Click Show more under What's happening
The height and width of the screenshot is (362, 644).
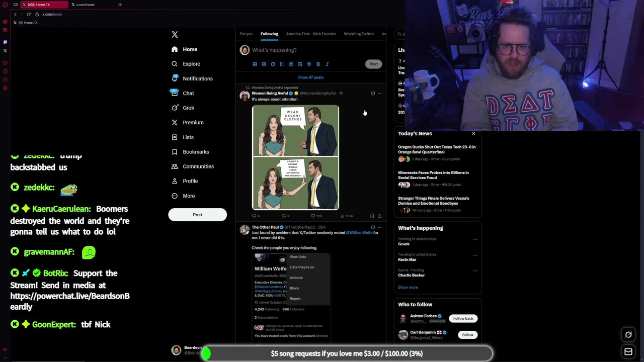(408, 288)
